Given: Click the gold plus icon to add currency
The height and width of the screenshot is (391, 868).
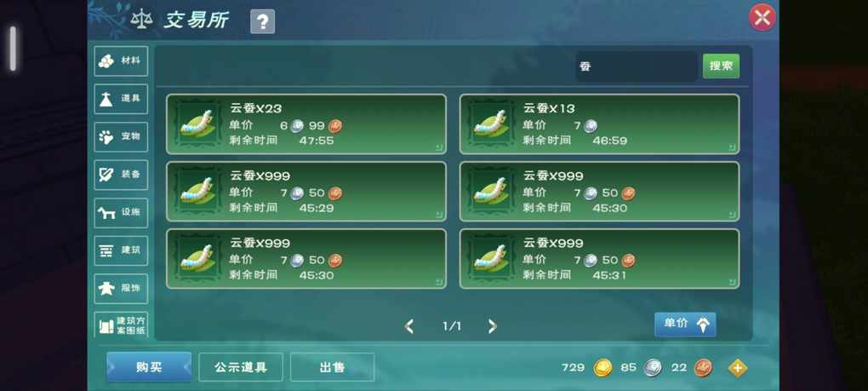Looking at the screenshot, I should [x=737, y=368].
